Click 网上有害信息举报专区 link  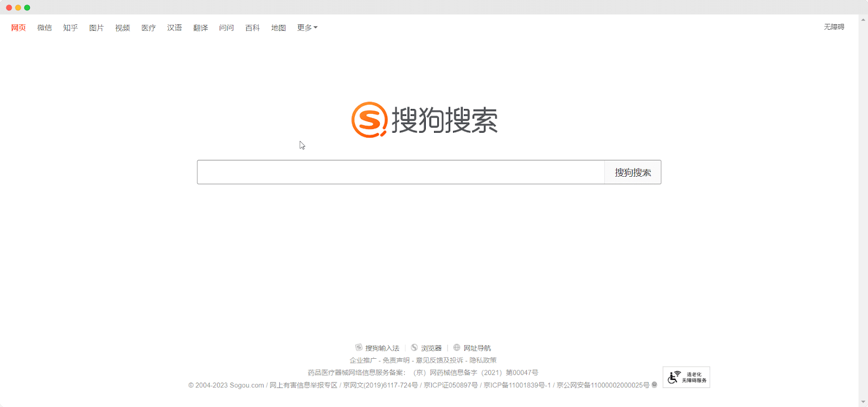[303, 385]
